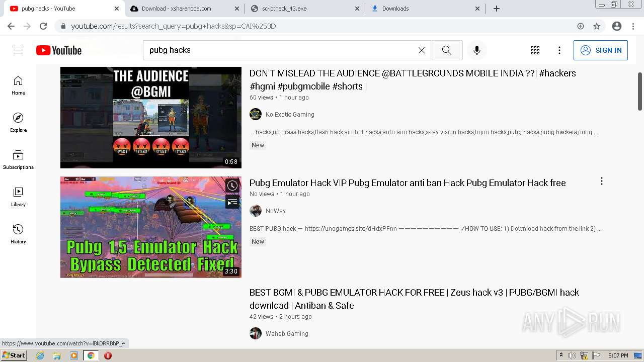644x362 pixels.
Task: Open Chrome profile avatar menu
Action: [617, 26]
